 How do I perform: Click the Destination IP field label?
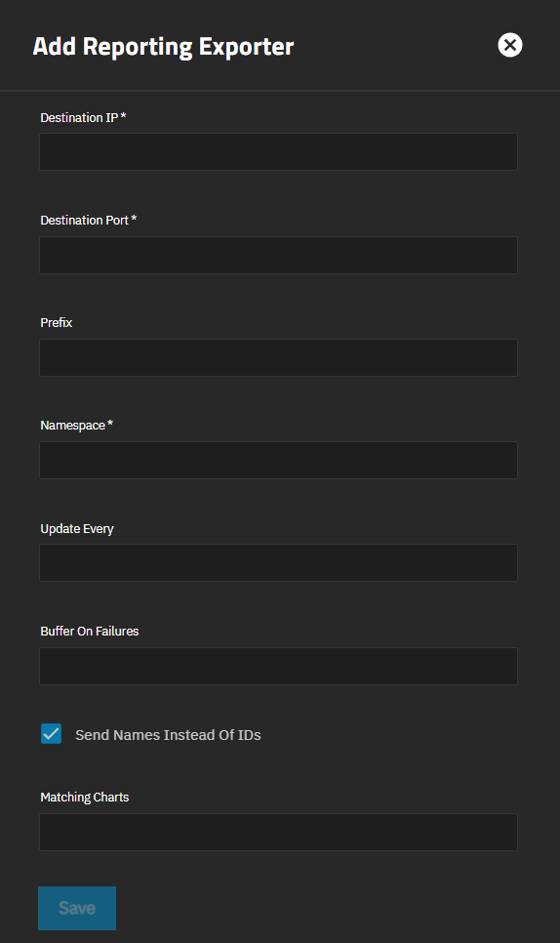coord(79,118)
